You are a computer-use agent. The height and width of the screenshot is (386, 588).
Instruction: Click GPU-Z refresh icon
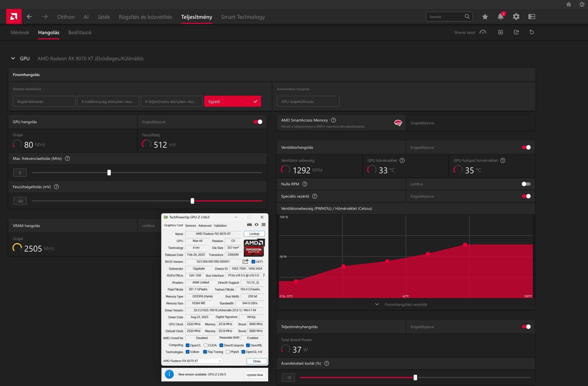click(x=257, y=225)
